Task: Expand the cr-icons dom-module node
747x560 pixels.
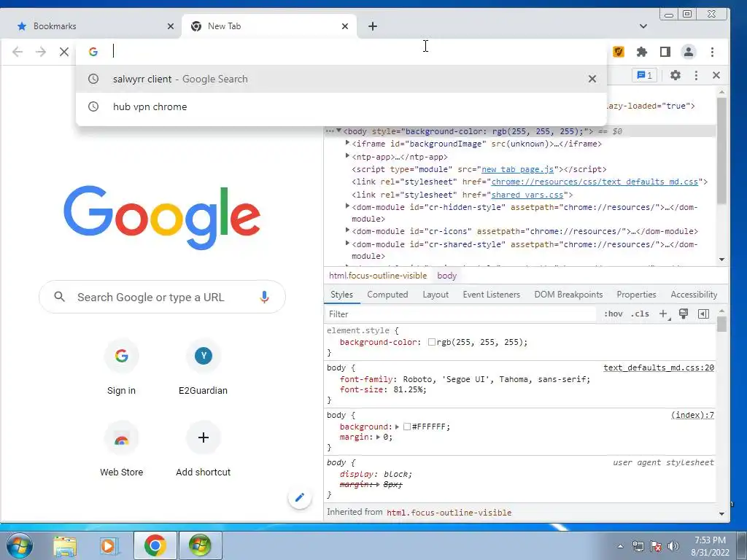Action: pos(347,230)
